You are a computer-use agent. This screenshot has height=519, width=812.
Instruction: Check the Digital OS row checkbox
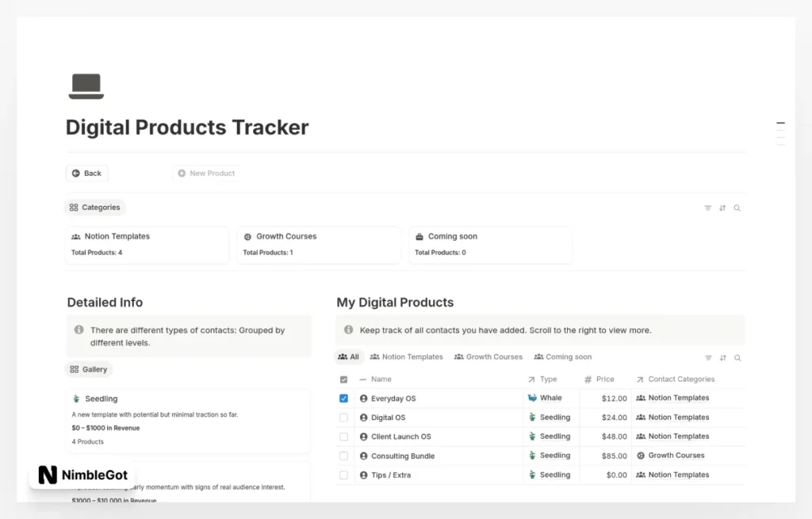click(344, 418)
